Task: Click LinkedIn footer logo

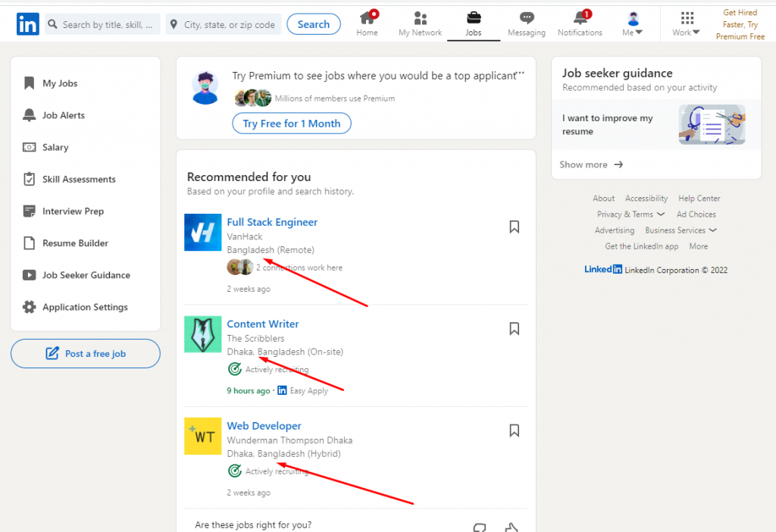Action: pyautogui.click(x=602, y=269)
